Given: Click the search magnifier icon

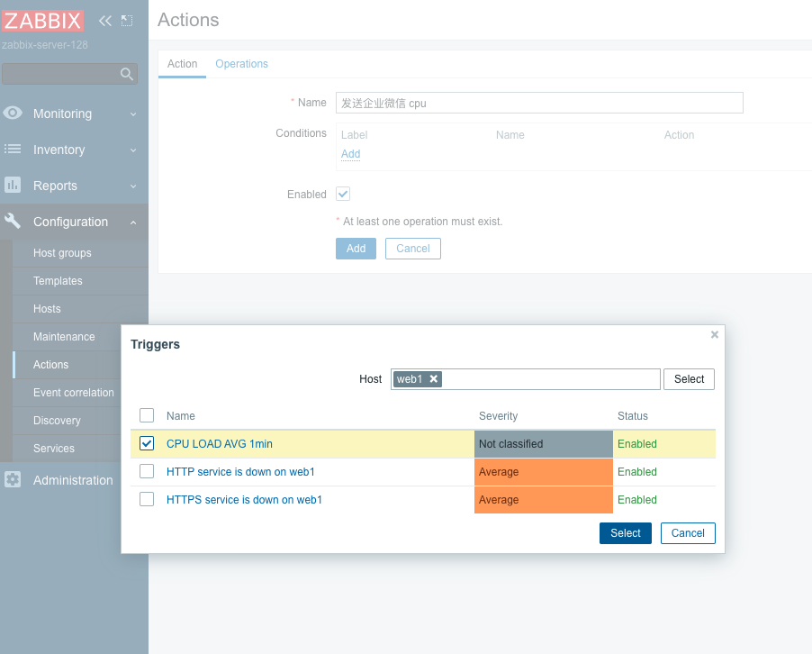Looking at the screenshot, I should [x=126, y=74].
